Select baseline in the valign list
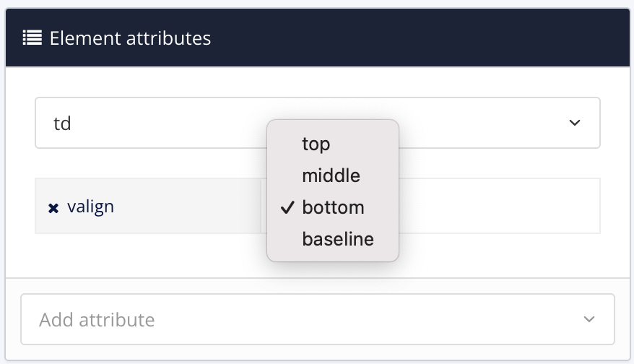634x364 pixels. 338,239
